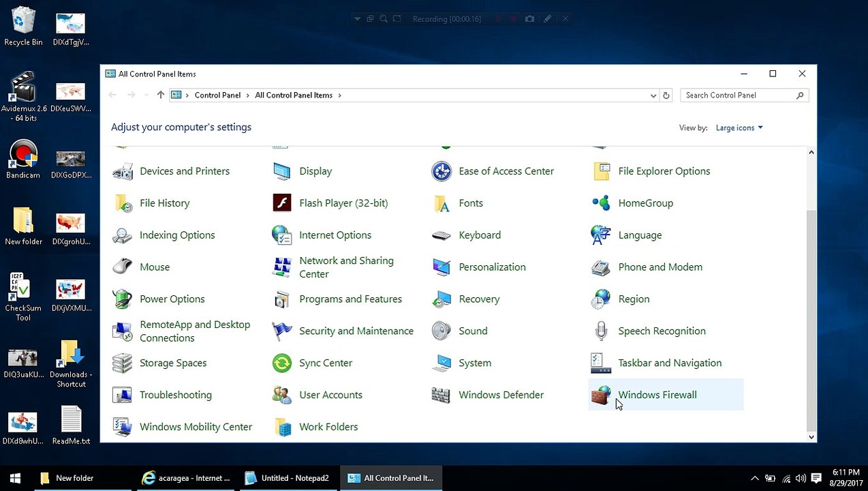Open the Sound speaker icon

pos(441,331)
